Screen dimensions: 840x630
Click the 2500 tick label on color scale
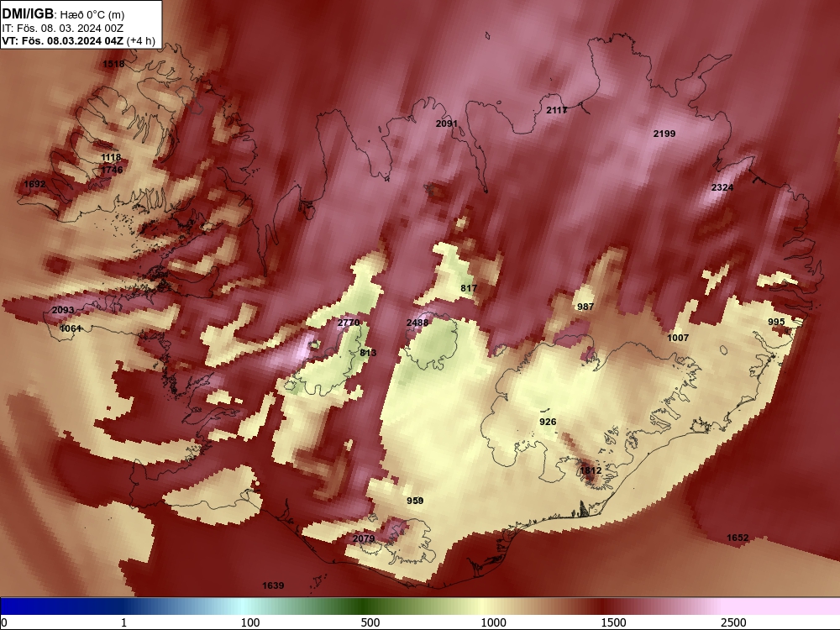(x=733, y=622)
